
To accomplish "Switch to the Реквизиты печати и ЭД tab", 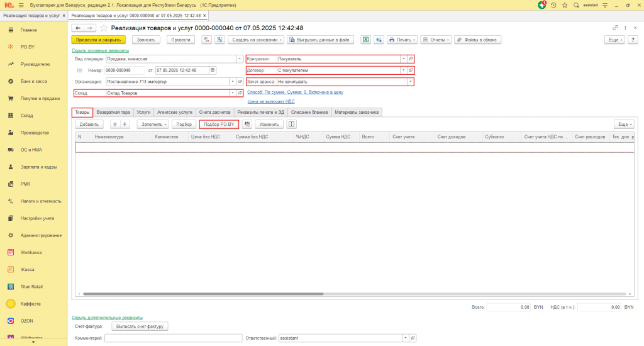I will (x=261, y=112).
